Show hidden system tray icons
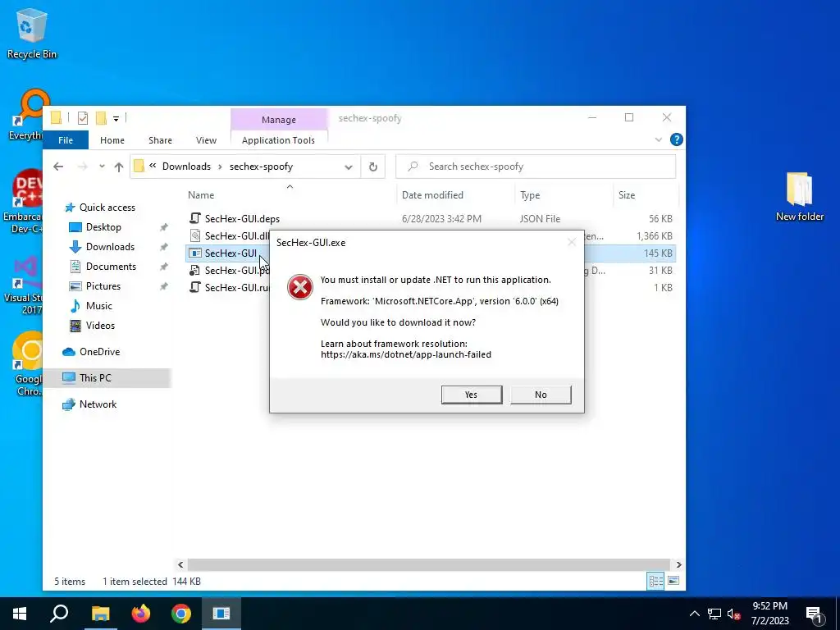Screen dimensions: 840x630 pyautogui.click(x=694, y=614)
